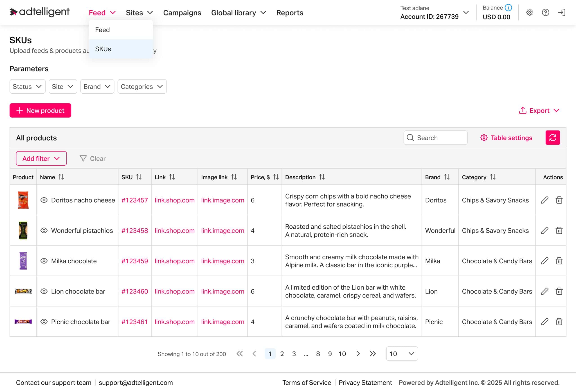The image size is (576, 392).
Task: Toggle visibility eye for Lion chocolate bar
Action: pyautogui.click(x=44, y=291)
